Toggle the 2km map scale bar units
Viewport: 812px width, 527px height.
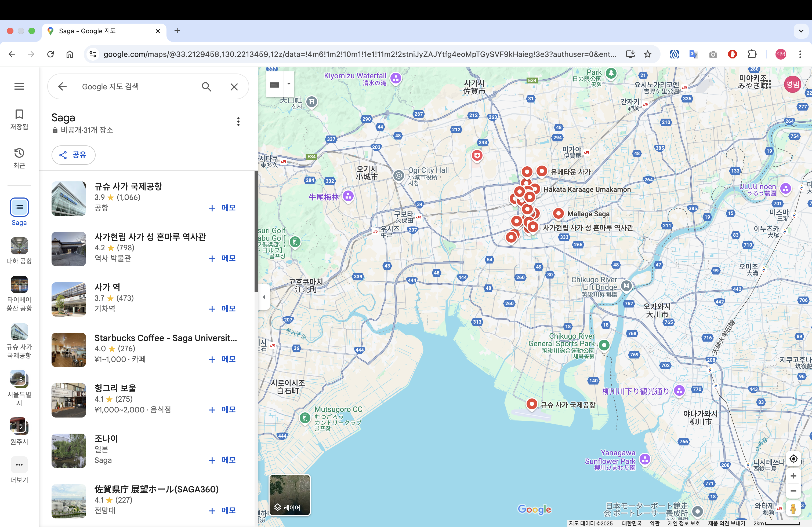[x=777, y=523]
